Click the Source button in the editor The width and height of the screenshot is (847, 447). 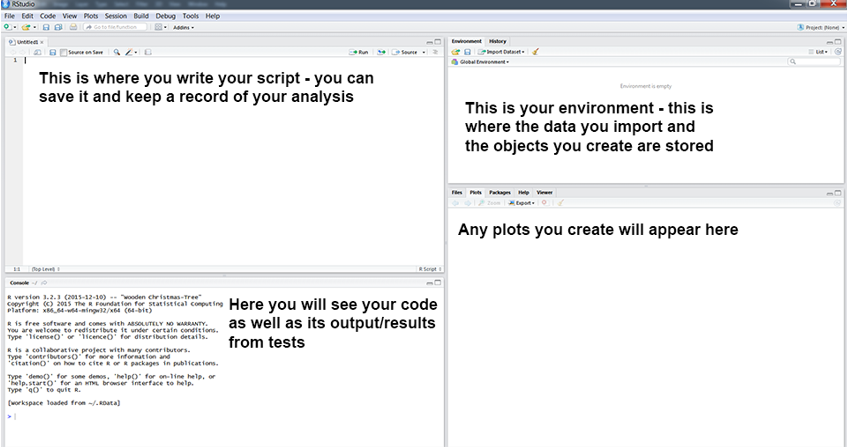tap(406, 51)
